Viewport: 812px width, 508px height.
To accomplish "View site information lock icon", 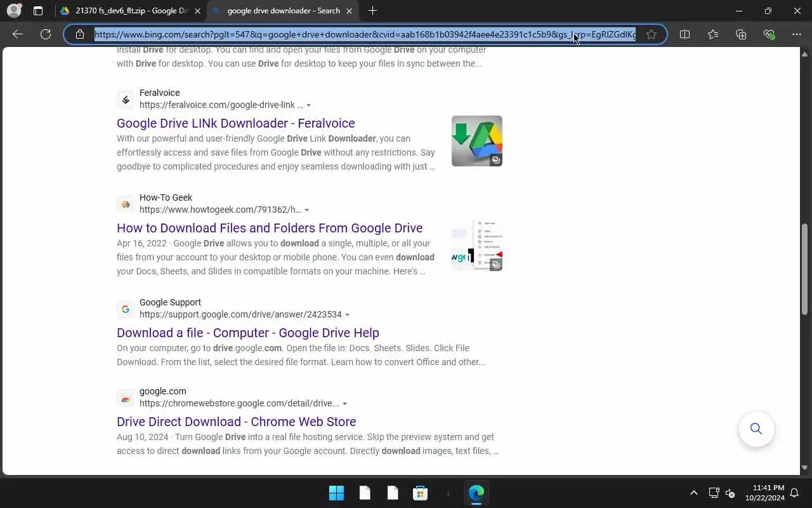I will click(x=80, y=34).
